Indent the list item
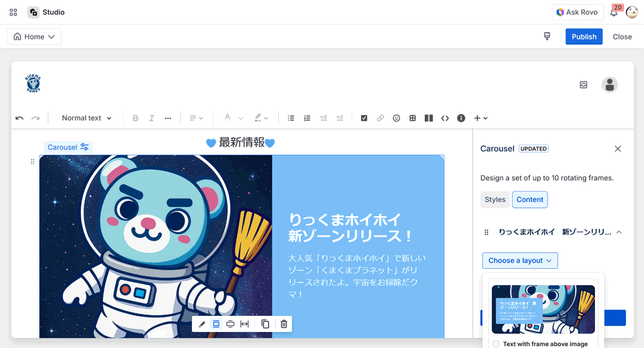The image size is (644, 348). click(339, 118)
